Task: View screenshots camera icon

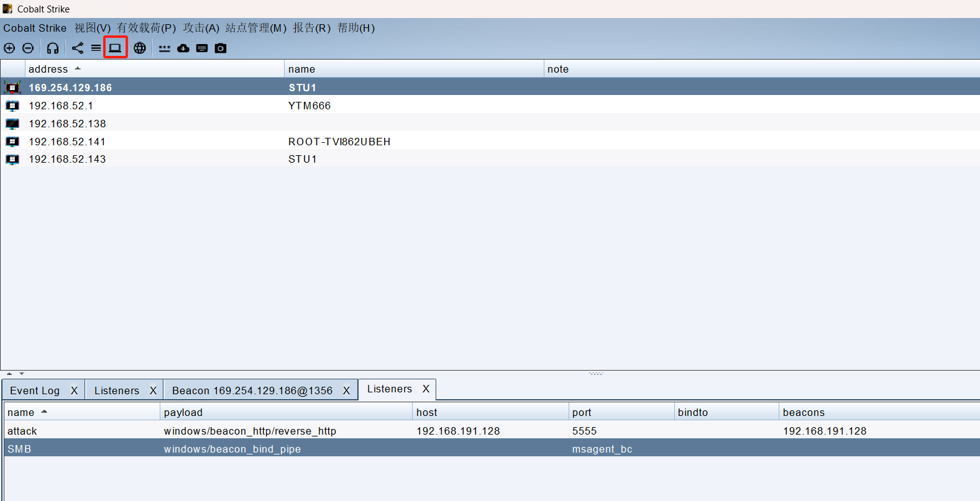Action: pos(221,48)
